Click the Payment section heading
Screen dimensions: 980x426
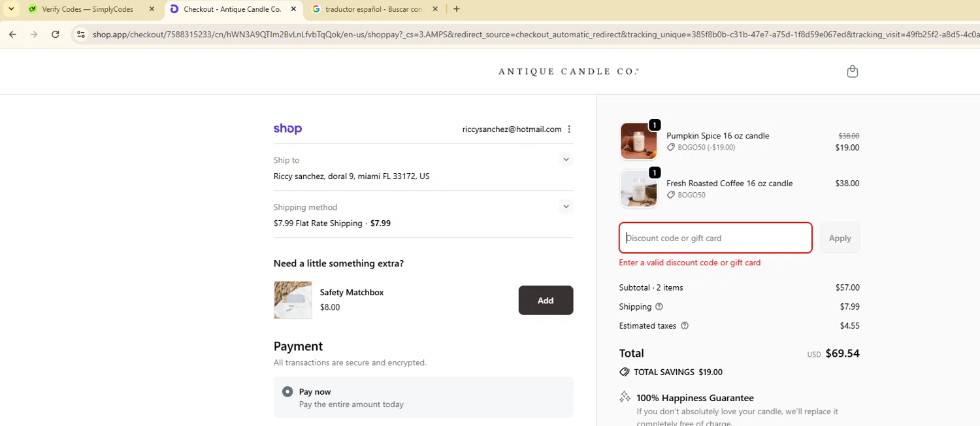tap(298, 346)
